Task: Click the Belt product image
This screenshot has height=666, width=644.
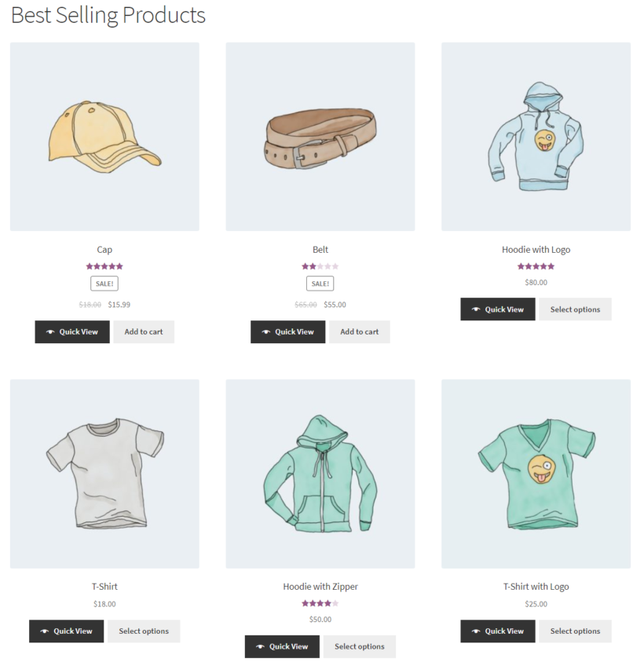Action: point(320,136)
